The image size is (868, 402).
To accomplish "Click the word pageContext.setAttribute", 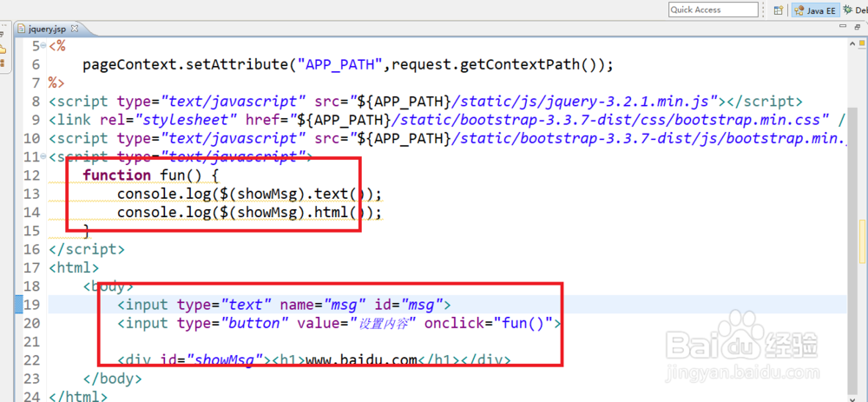I will pos(186,65).
